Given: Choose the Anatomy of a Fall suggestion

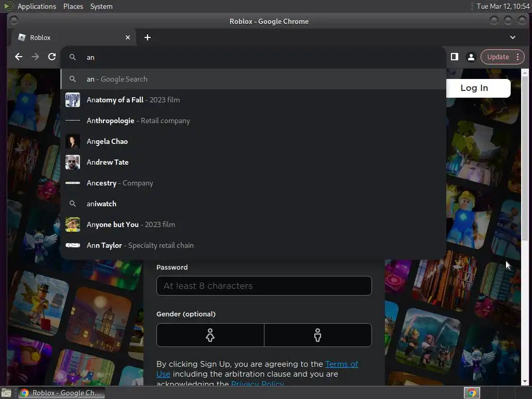Looking at the screenshot, I should [x=253, y=100].
